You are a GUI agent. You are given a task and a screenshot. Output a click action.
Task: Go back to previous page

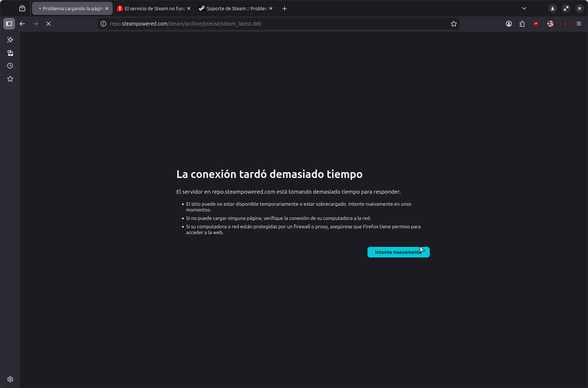[x=22, y=24]
